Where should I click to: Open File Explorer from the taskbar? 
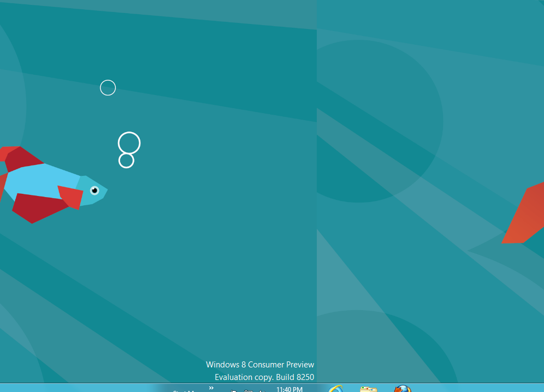point(369,389)
